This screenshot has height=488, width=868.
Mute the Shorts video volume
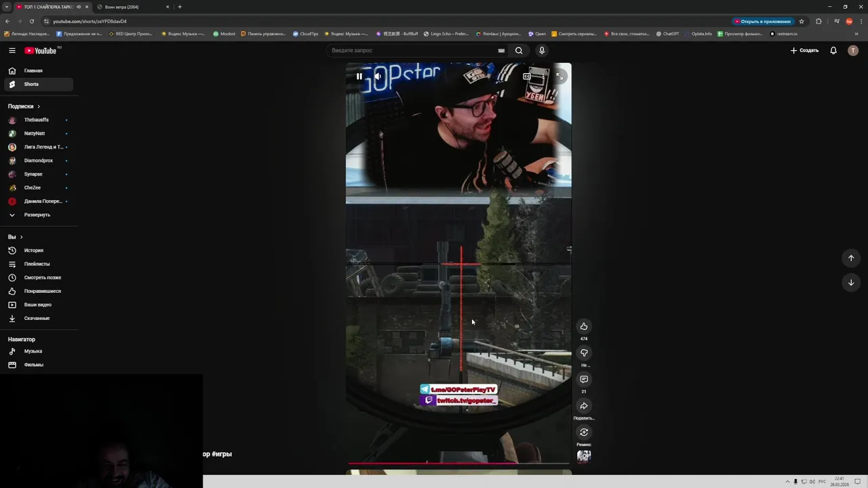(378, 76)
